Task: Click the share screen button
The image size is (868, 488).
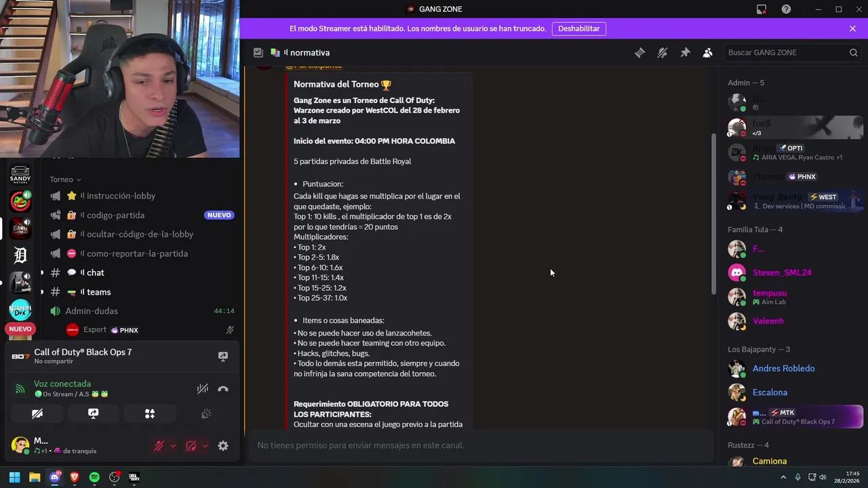Action: click(93, 413)
